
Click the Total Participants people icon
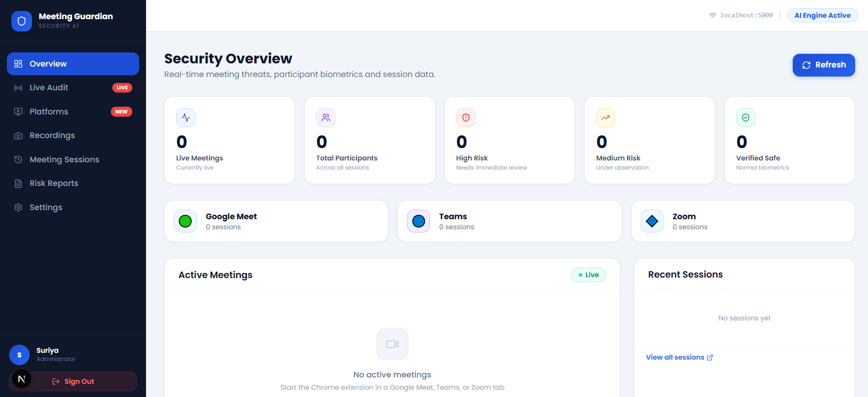(326, 118)
